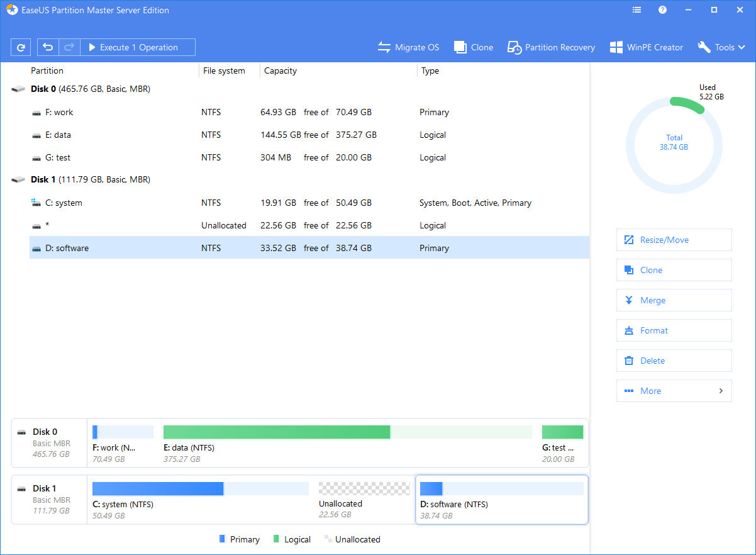Collapse the Disk 1 tree entry

coord(18,179)
